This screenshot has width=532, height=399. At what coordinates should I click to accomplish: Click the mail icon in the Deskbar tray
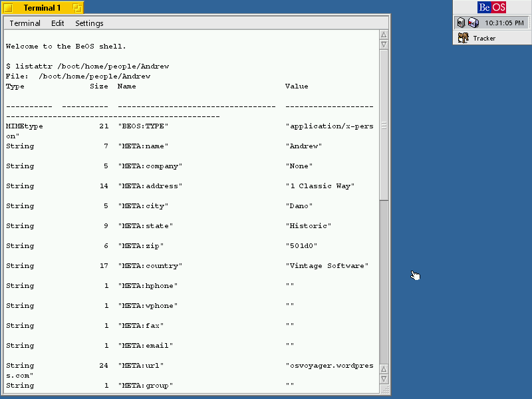click(473, 23)
